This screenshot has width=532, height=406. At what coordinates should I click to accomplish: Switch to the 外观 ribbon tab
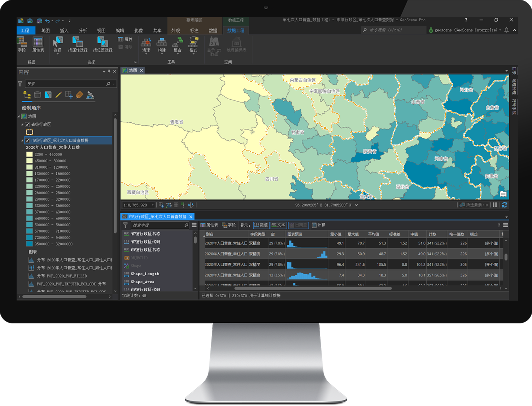pyautogui.click(x=176, y=30)
